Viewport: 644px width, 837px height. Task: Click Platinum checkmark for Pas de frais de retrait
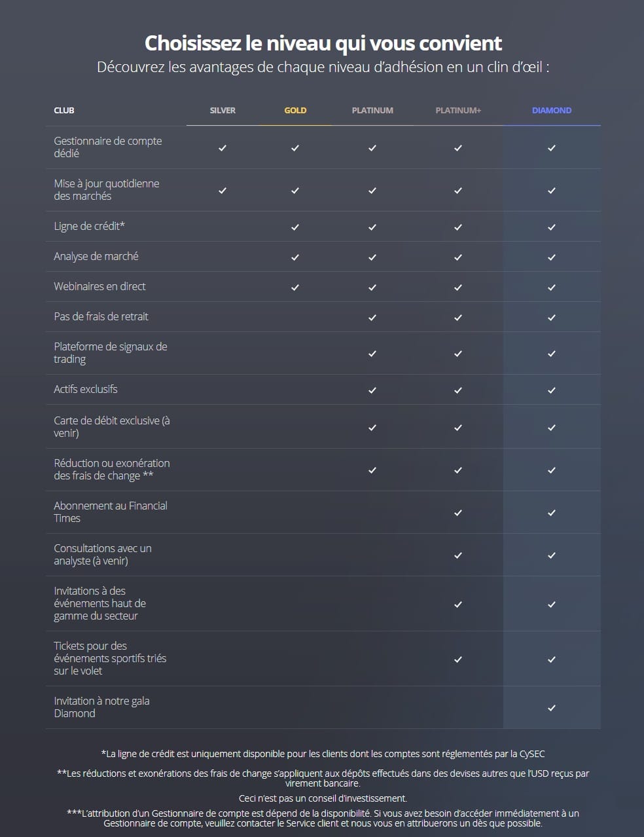[372, 318]
